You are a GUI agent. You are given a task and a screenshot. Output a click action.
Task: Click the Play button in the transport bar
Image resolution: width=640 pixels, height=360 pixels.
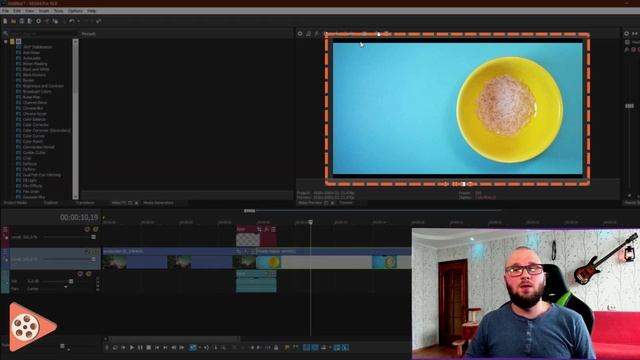click(x=131, y=348)
